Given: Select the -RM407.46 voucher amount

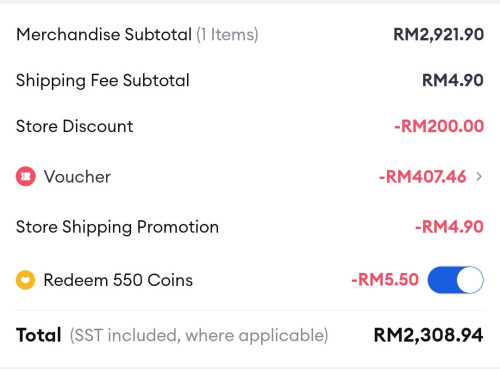Looking at the screenshot, I should (422, 176).
